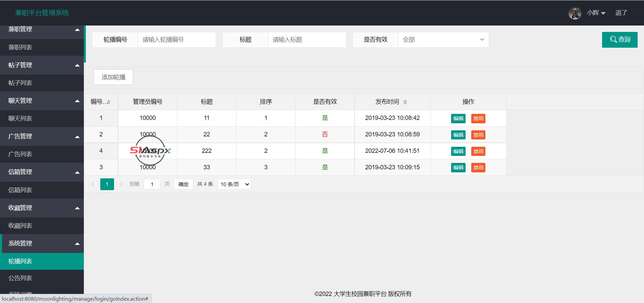Open the 是否有效 全部 select dropdown
This screenshot has width=644, height=303.
[443, 40]
